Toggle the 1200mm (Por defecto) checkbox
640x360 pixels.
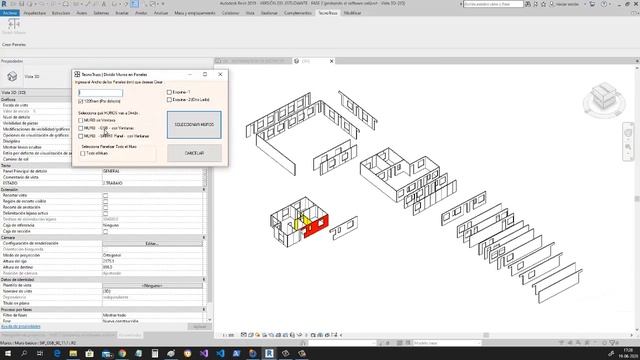tap(81, 101)
